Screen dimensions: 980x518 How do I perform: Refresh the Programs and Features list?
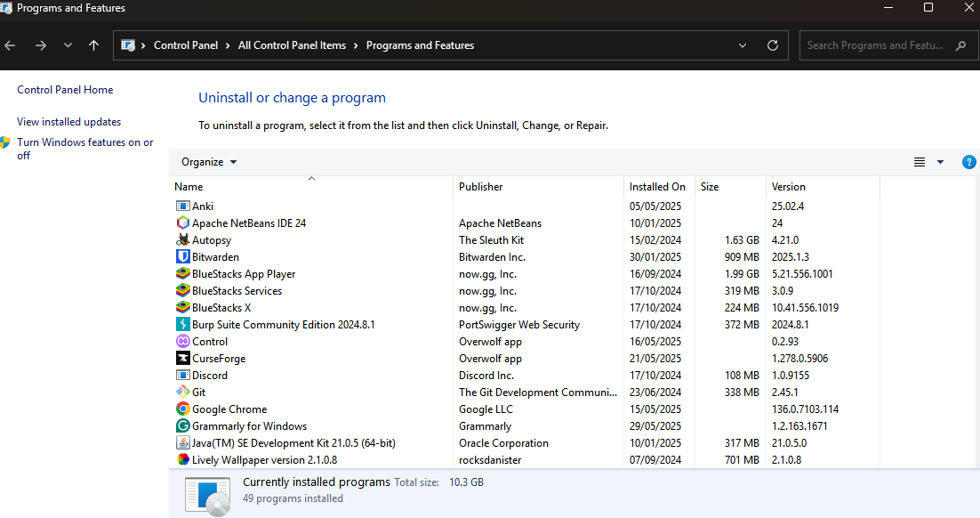773,45
